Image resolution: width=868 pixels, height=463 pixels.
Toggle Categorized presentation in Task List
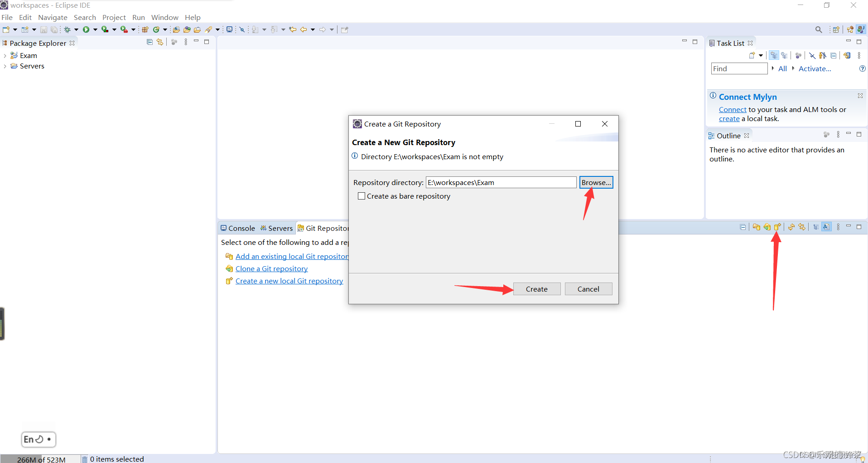[x=774, y=55]
